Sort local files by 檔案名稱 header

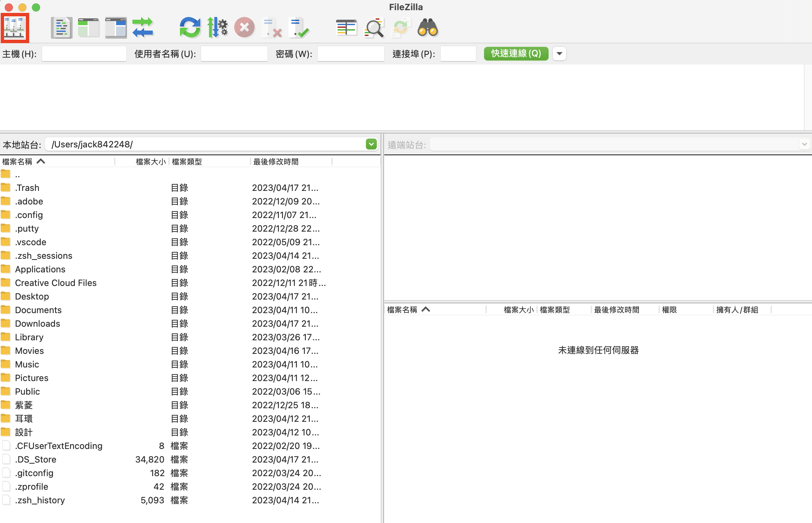[57, 162]
